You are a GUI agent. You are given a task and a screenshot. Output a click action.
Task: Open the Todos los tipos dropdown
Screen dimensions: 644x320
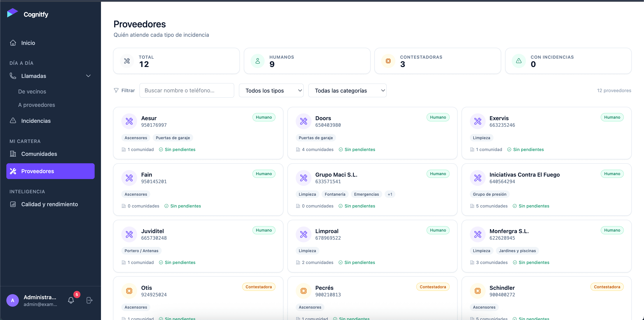pos(271,90)
